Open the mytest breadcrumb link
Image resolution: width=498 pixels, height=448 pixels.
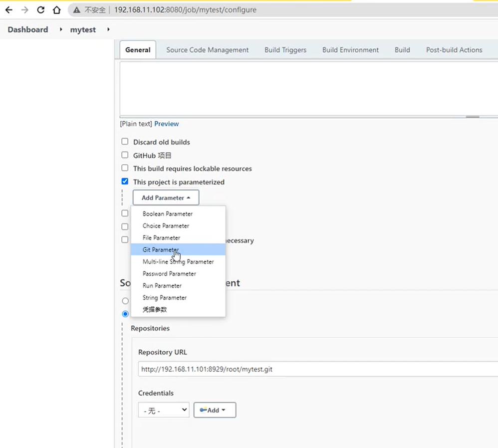(x=83, y=29)
